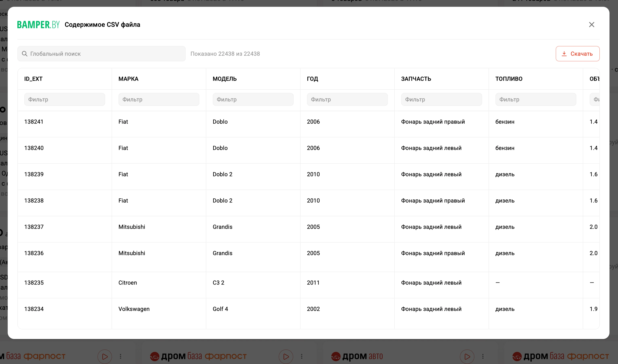Click the Скачать download button
618x364 pixels.
tap(578, 54)
